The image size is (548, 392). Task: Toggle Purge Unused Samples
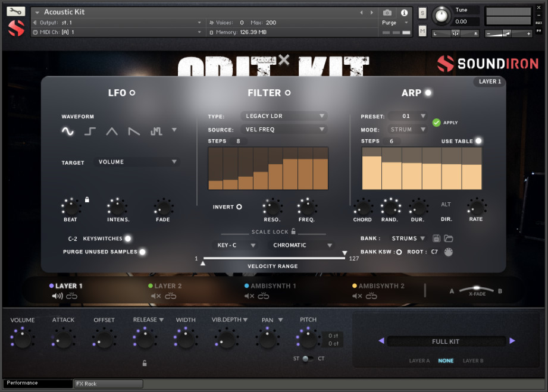tap(142, 252)
